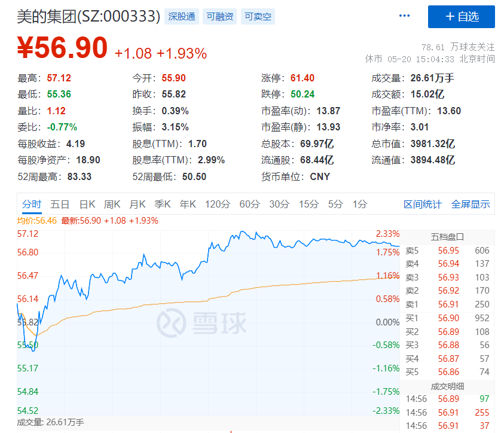Switch to the 1分 chart tab
504x433 pixels.
click(360, 204)
